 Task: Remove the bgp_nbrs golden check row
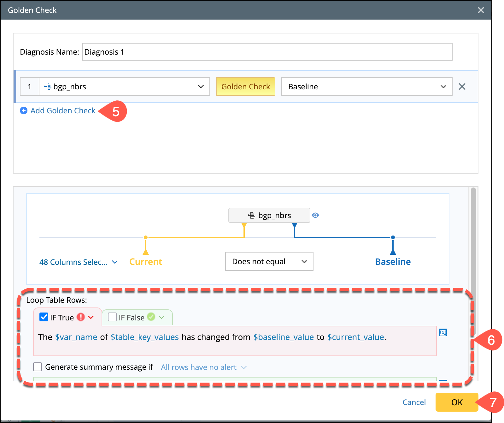(x=462, y=86)
